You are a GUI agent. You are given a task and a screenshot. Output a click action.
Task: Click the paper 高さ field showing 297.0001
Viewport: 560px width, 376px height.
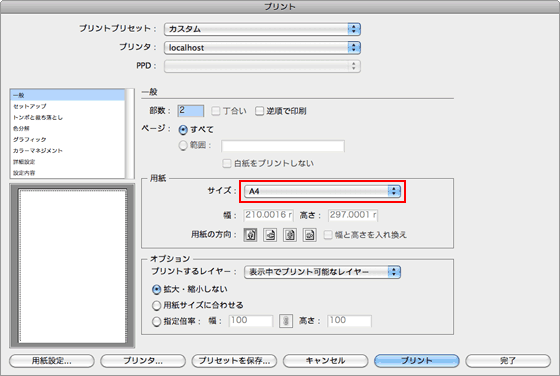pos(353,215)
